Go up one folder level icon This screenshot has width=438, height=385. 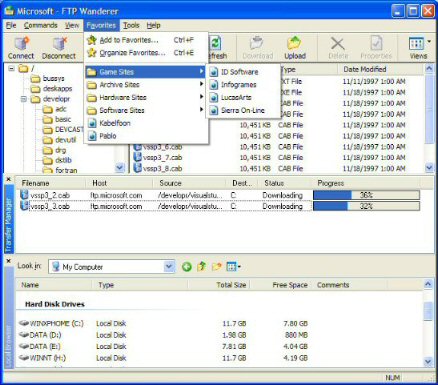click(201, 267)
